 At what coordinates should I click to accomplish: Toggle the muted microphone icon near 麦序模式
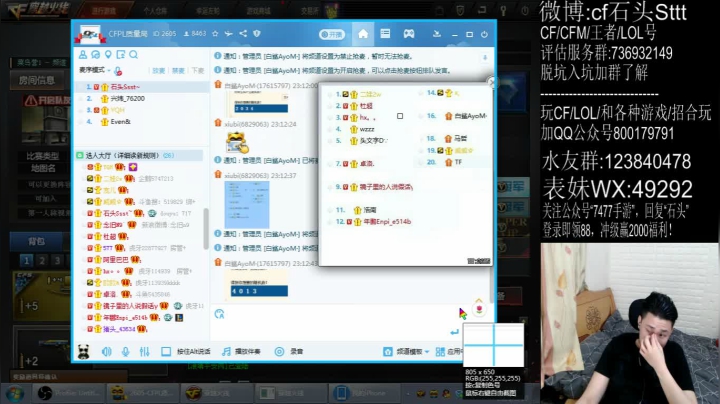tap(118, 71)
